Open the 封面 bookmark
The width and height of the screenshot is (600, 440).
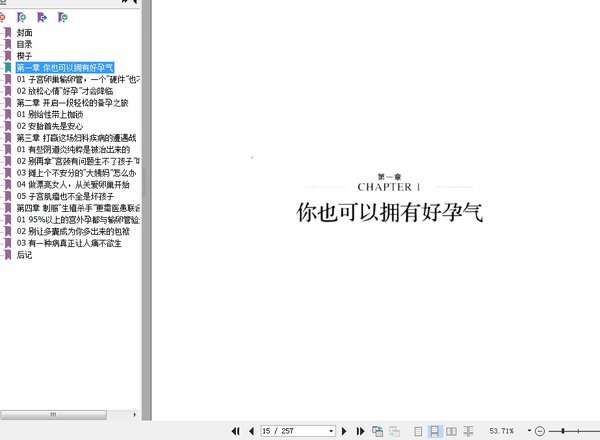pyautogui.click(x=24, y=33)
